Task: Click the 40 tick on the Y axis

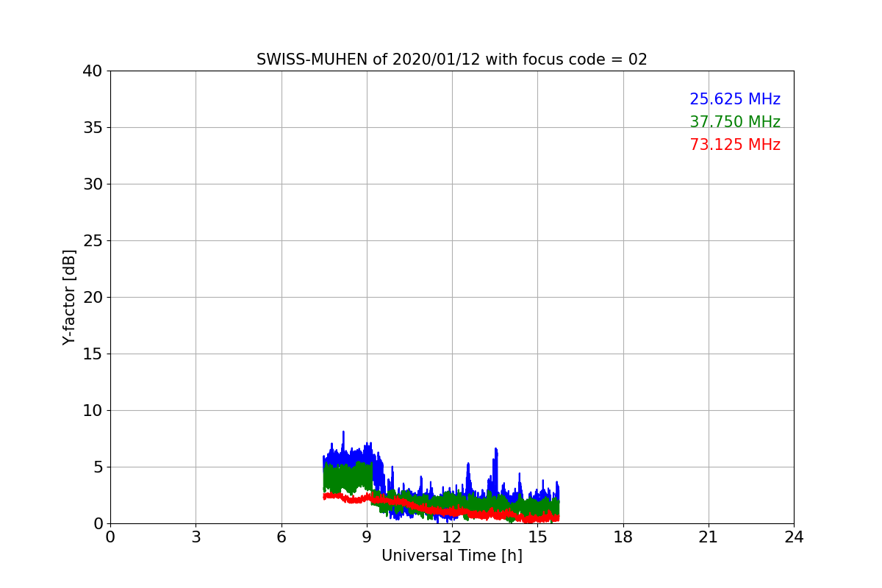Action: pyautogui.click(x=93, y=71)
